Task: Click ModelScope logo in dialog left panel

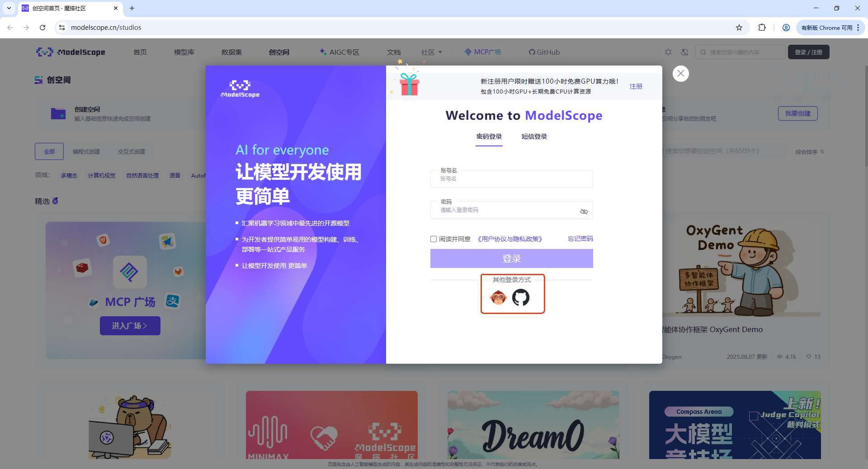Action: [240, 89]
